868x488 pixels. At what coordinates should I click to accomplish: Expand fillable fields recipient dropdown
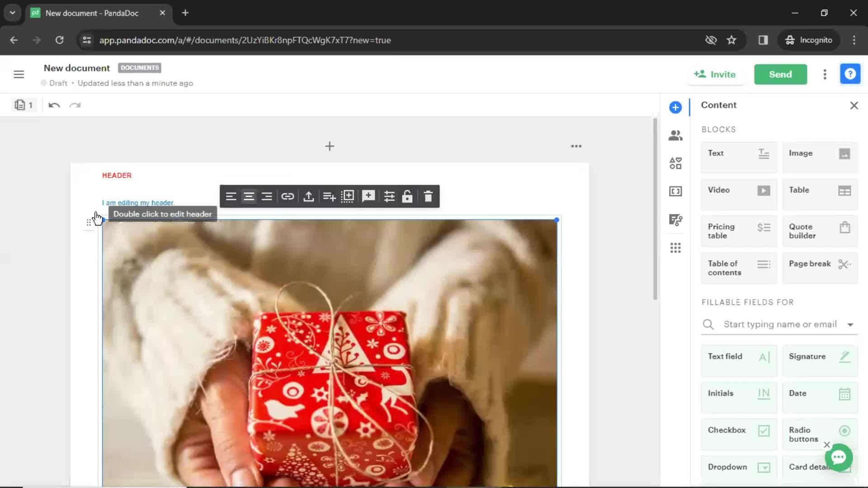coord(851,324)
